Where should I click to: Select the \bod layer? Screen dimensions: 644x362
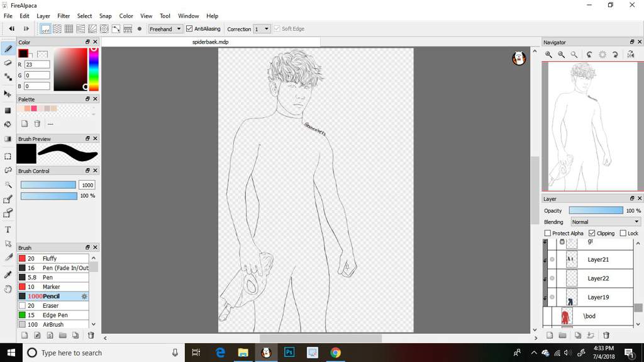click(x=588, y=316)
